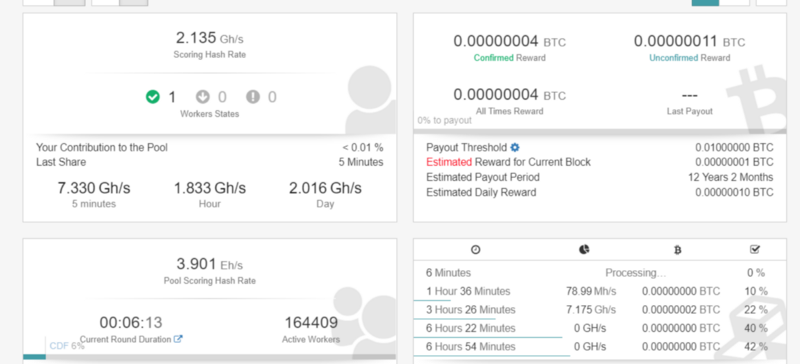Click the 0.00000010 BTC daily reward value
800x364 pixels.
click(x=734, y=192)
